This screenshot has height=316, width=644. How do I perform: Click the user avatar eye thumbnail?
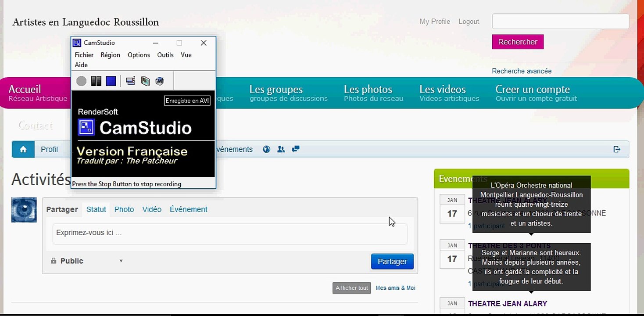point(24,210)
